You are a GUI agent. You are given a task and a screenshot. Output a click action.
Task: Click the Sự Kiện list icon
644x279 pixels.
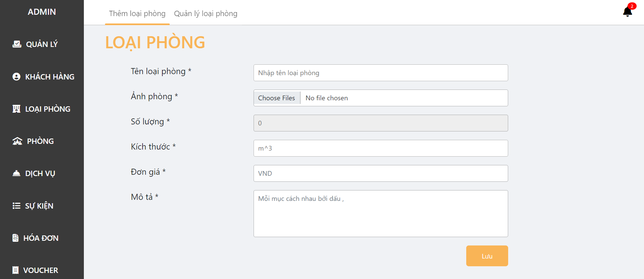pyautogui.click(x=16, y=206)
